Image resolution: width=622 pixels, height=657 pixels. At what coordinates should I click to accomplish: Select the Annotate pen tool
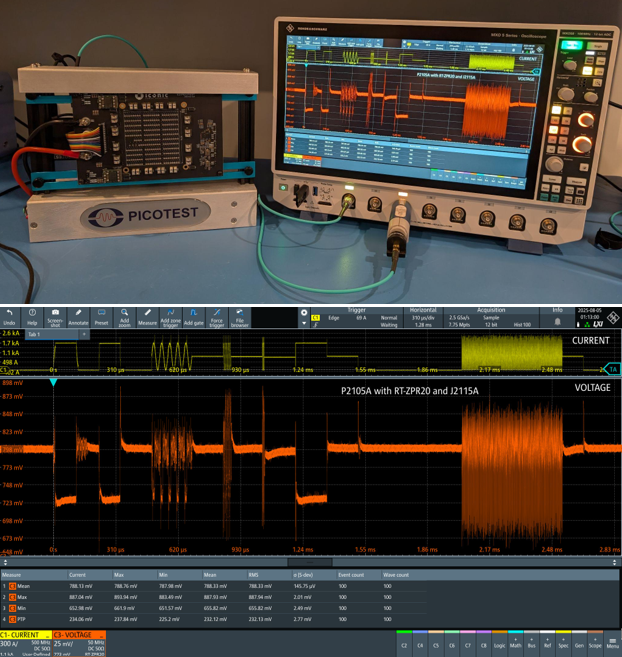point(78,316)
